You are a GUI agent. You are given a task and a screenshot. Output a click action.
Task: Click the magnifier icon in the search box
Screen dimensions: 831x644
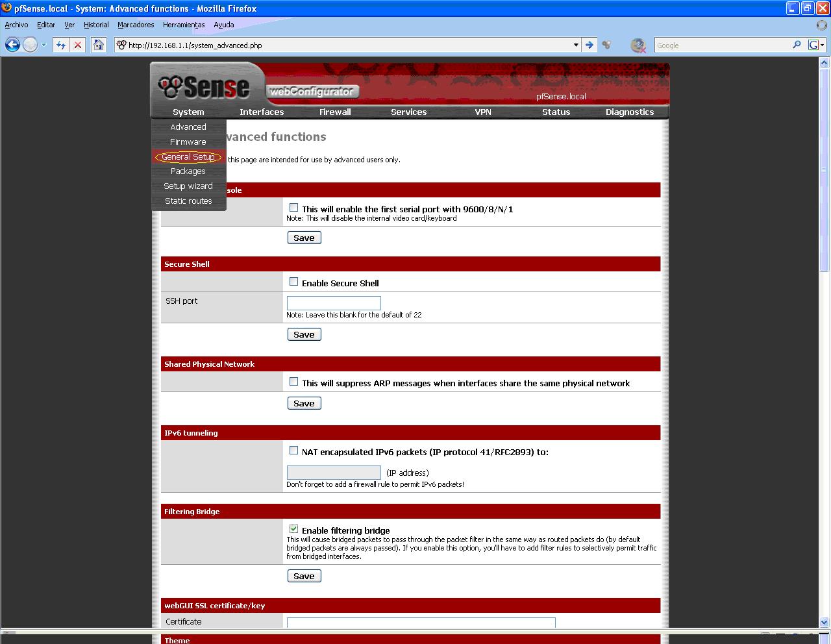click(x=797, y=45)
